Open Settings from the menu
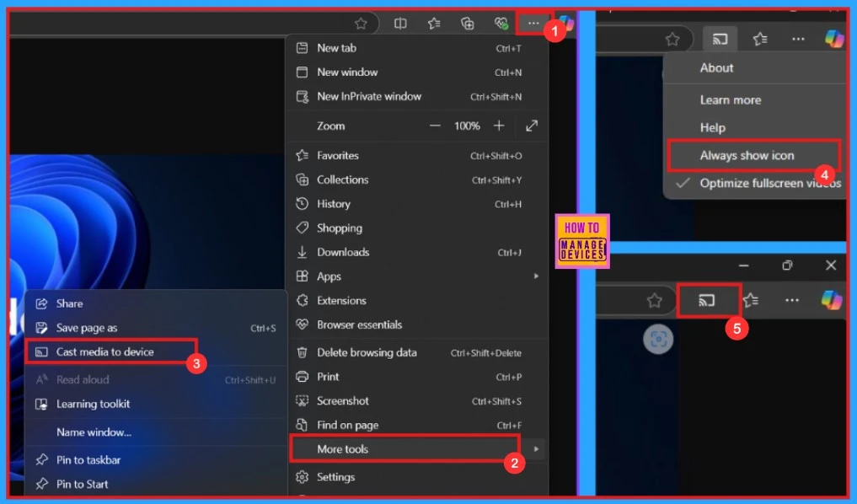The height and width of the screenshot is (504, 857). click(x=417, y=477)
